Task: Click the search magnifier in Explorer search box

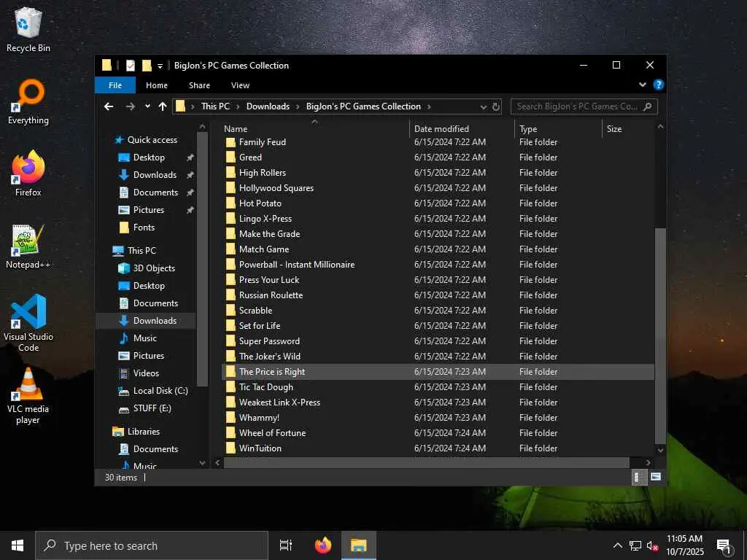Action: click(x=648, y=106)
